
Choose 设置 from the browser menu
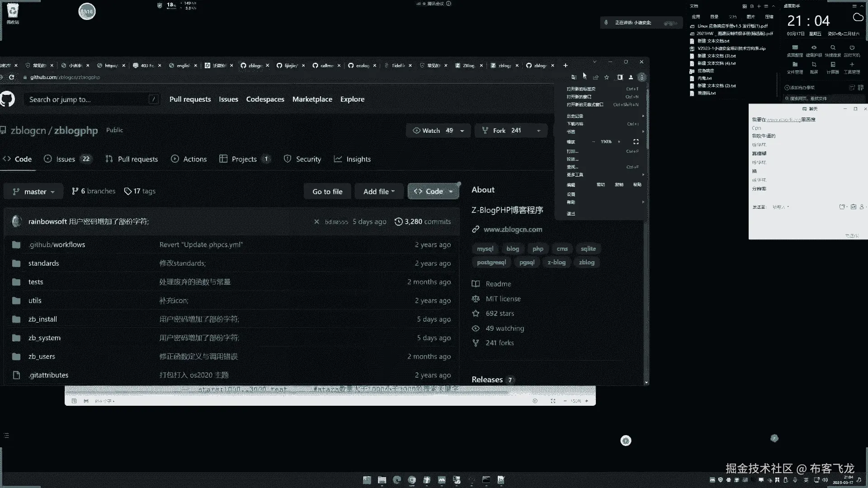pos(571,194)
